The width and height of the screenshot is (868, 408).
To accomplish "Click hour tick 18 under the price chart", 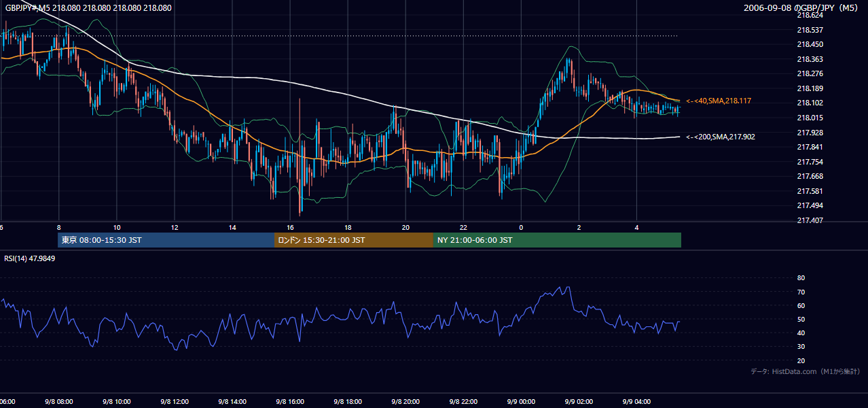I will click(348, 227).
